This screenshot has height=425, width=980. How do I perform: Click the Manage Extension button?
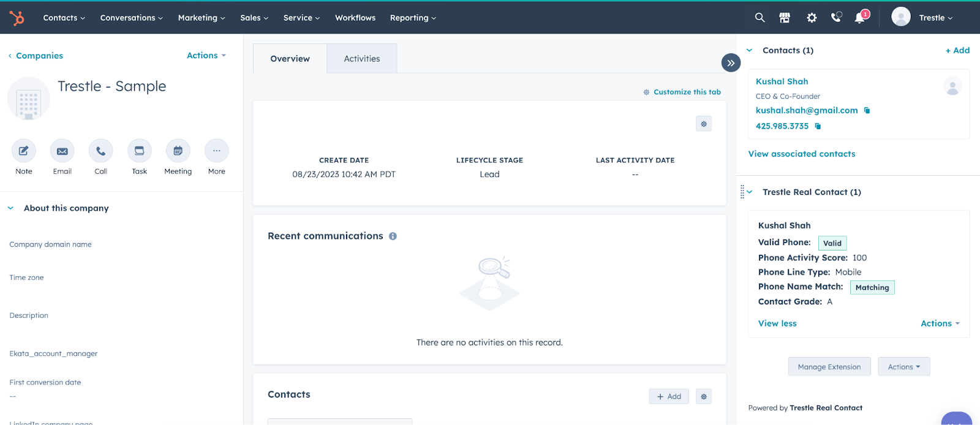(829, 367)
